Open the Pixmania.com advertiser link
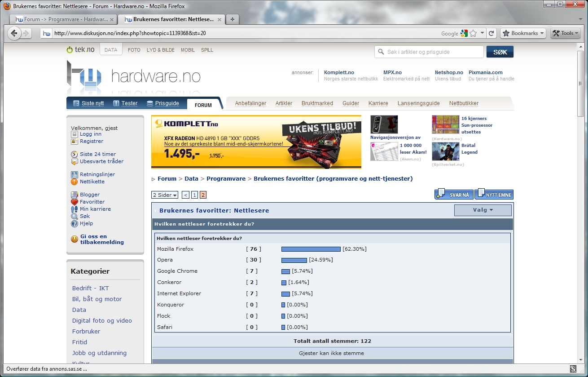 pos(486,72)
